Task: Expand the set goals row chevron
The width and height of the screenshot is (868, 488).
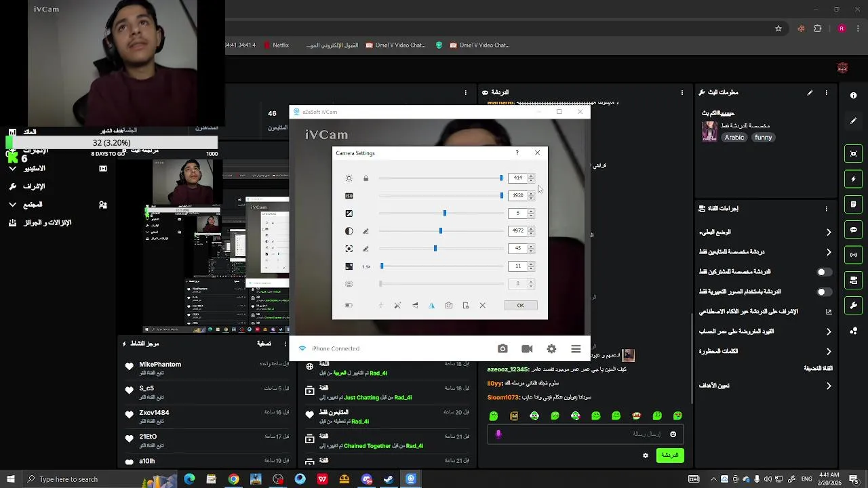Action: (x=829, y=386)
